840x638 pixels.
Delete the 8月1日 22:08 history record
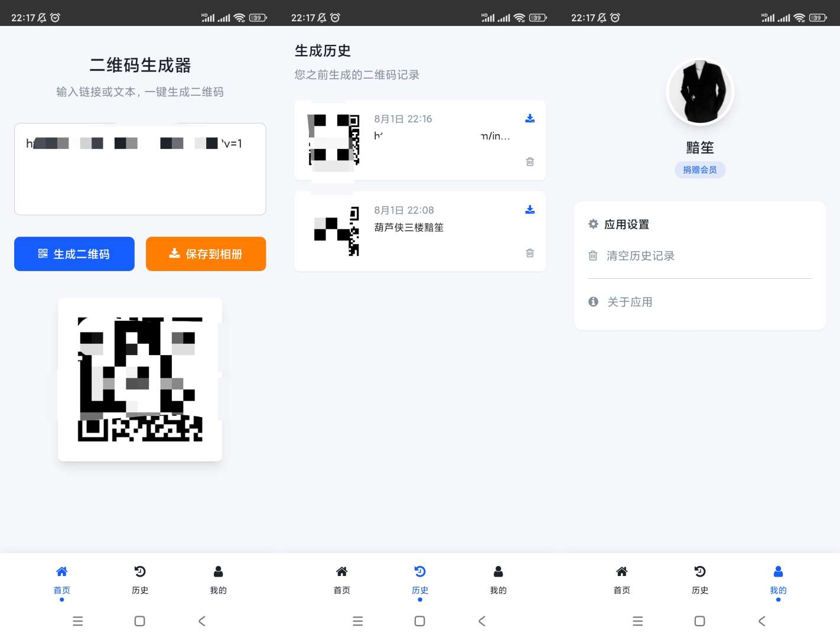coord(530,253)
